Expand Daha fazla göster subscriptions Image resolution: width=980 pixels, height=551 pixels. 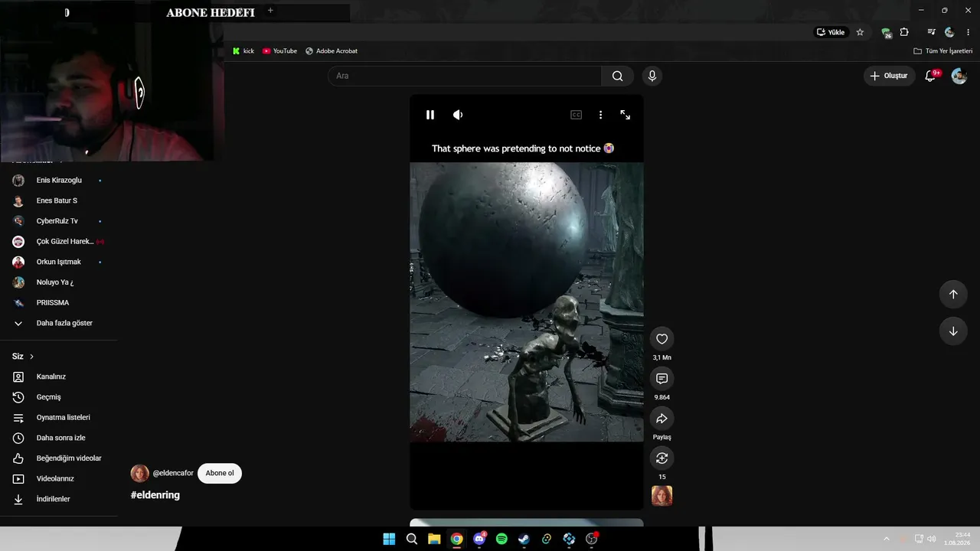coord(59,323)
